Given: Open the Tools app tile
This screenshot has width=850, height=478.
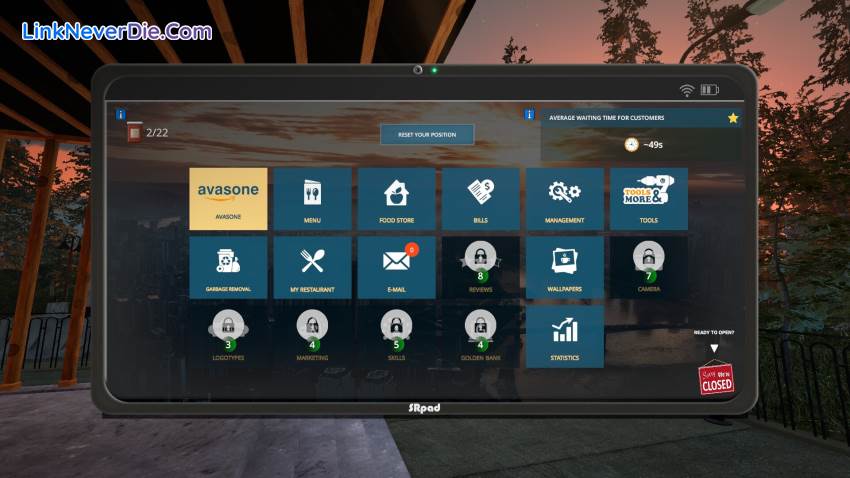Looking at the screenshot, I should pyautogui.click(x=648, y=198).
